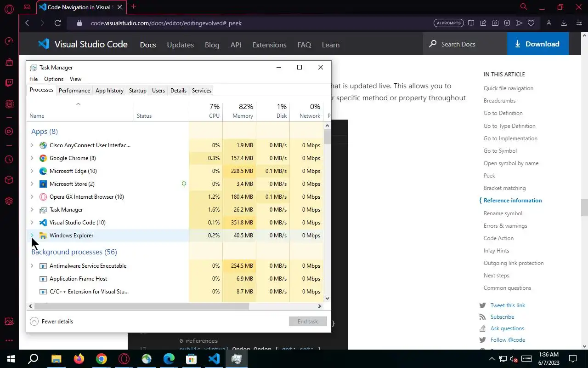The width and height of the screenshot is (588, 368).
Task: Open Updates link in VS Code site nav
Action: click(180, 45)
